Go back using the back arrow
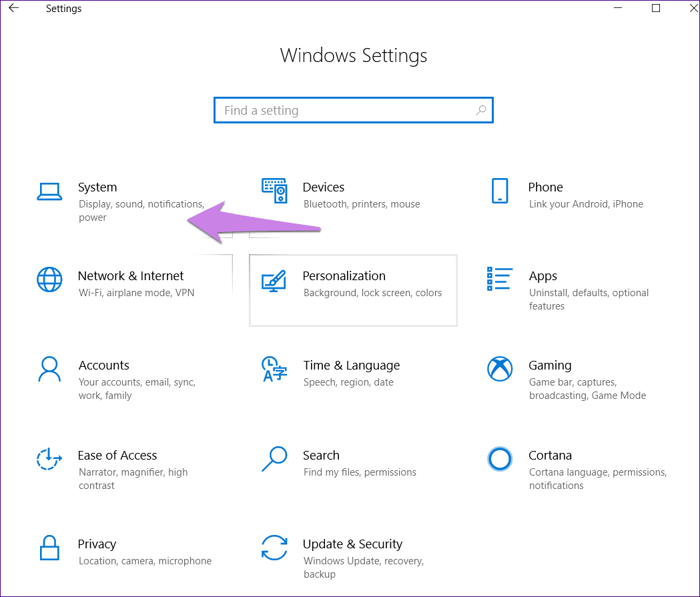Screen dimensions: 700x597 (14, 8)
